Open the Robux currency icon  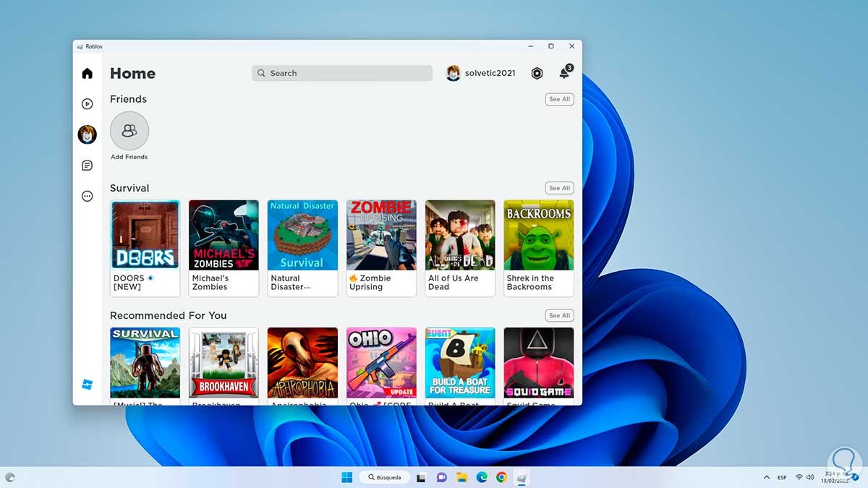click(x=537, y=73)
